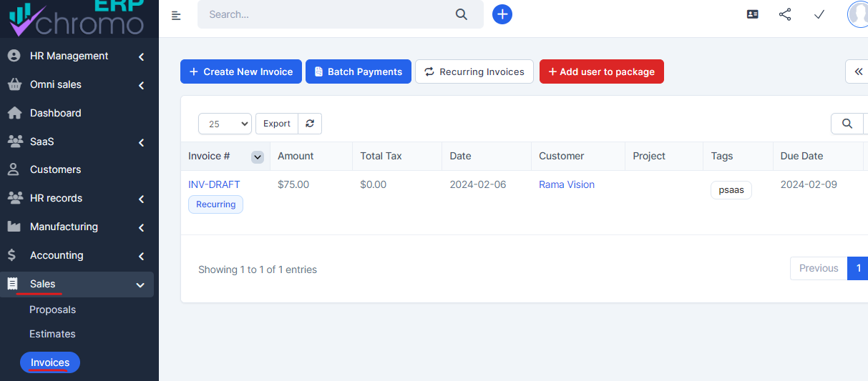The image size is (868, 381).
Task: Select Estimates in the sidebar
Action: (52, 334)
